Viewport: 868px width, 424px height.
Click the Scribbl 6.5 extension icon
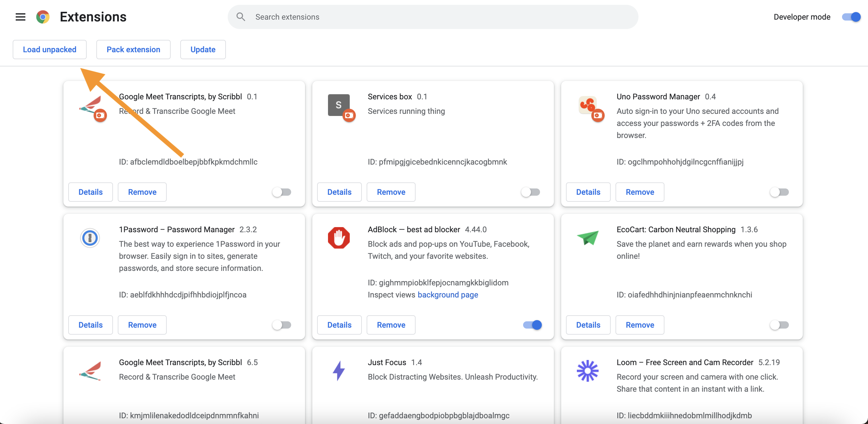click(x=90, y=371)
